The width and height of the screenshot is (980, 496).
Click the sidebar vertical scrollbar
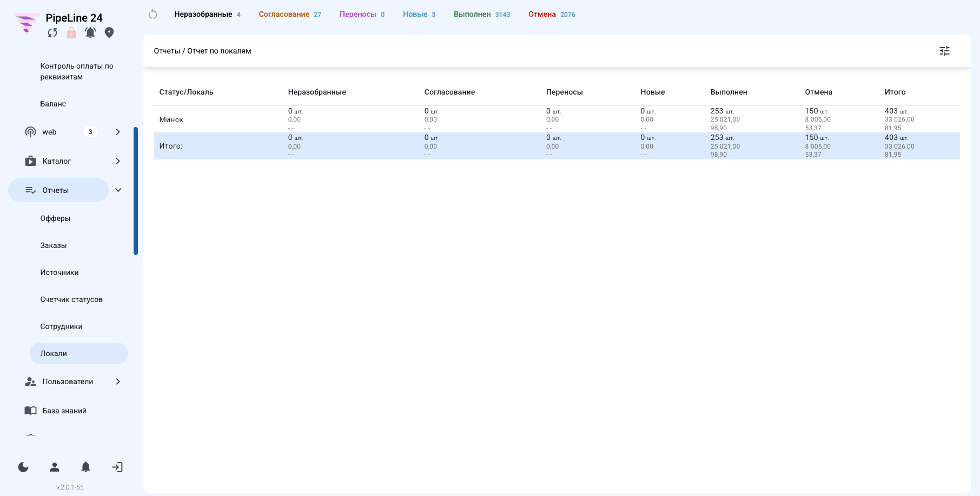pos(136,191)
